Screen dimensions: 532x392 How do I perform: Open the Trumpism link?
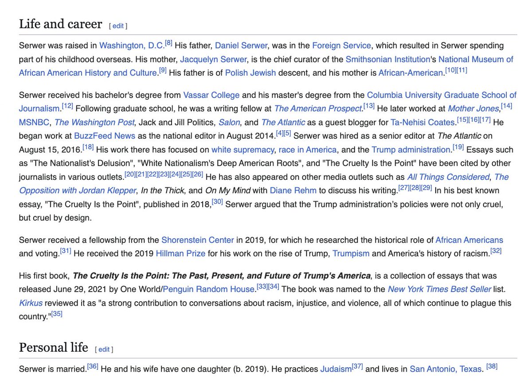(351, 254)
